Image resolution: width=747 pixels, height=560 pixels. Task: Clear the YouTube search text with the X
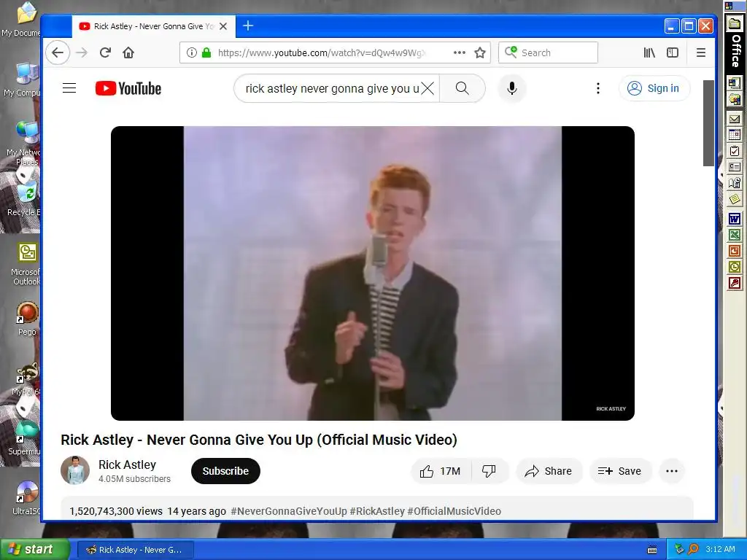click(427, 88)
